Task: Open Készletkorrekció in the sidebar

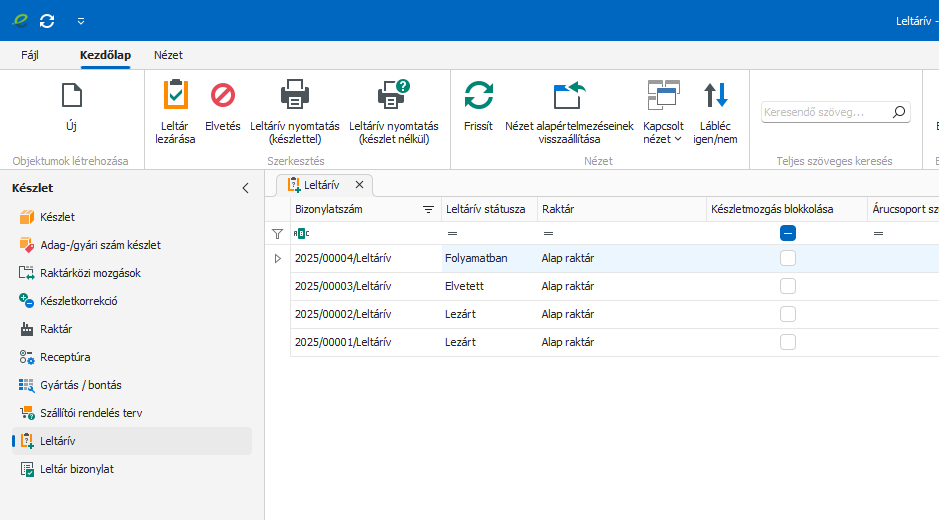Action: pyautogui.click(x=78, y=301)
